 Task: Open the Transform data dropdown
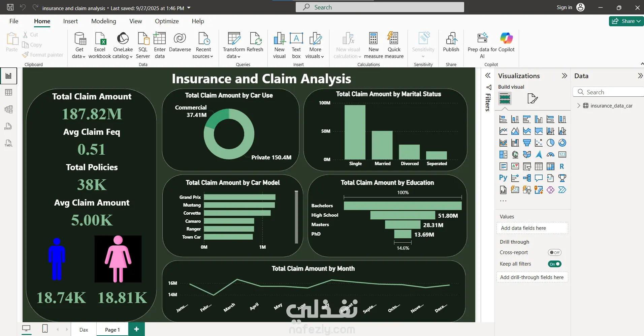coord(234,45)
